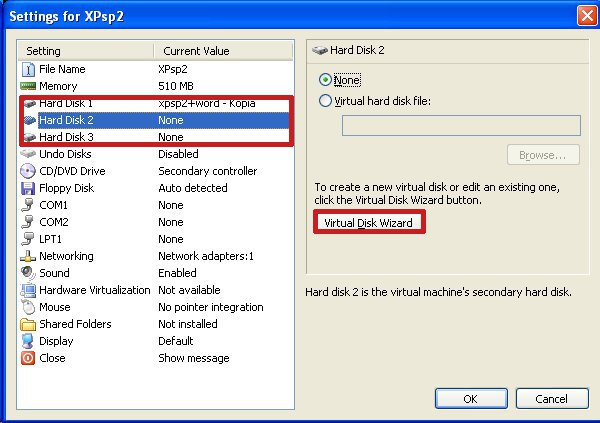Click the Hard Disk 2 panel header icon
The width and height of the screenshot is (600, 423).
[x=320, y=50]
